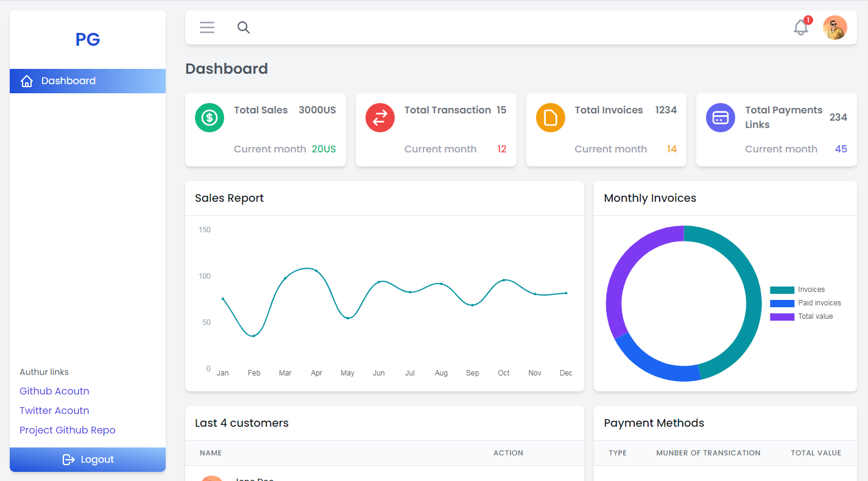Open the Github Acoutn link
Screen dimensions: 868x481
tap(54, 391)
